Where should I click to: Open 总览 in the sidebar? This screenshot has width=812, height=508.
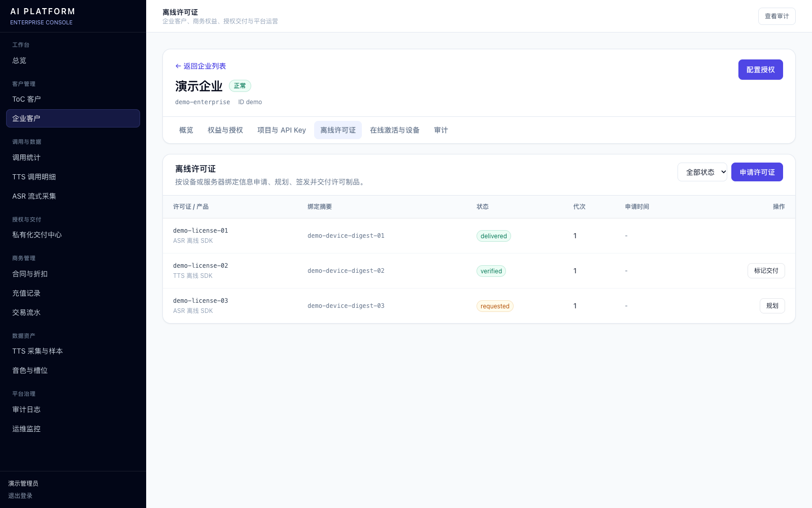click(x=73, y=60)
